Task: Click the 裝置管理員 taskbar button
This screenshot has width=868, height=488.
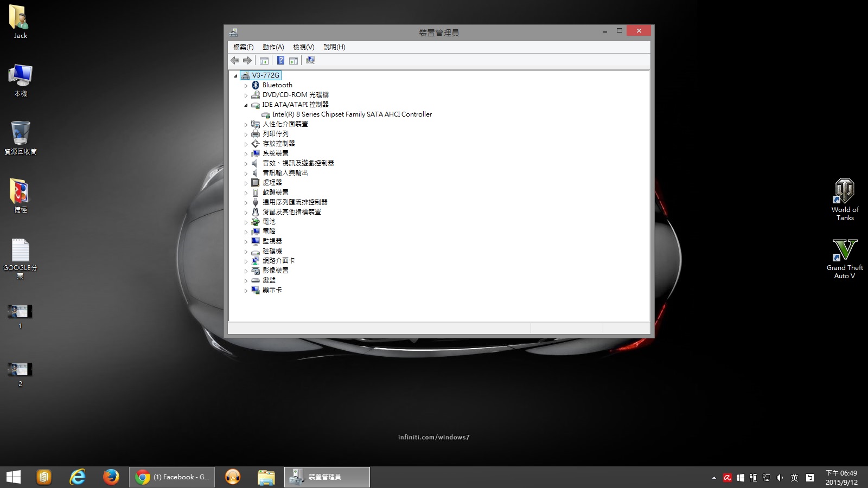Action: click(x=327, y=477)
